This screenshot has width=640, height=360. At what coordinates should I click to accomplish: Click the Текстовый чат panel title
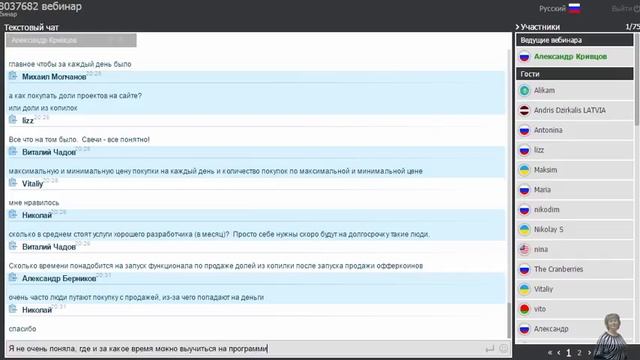click(31, 27)
